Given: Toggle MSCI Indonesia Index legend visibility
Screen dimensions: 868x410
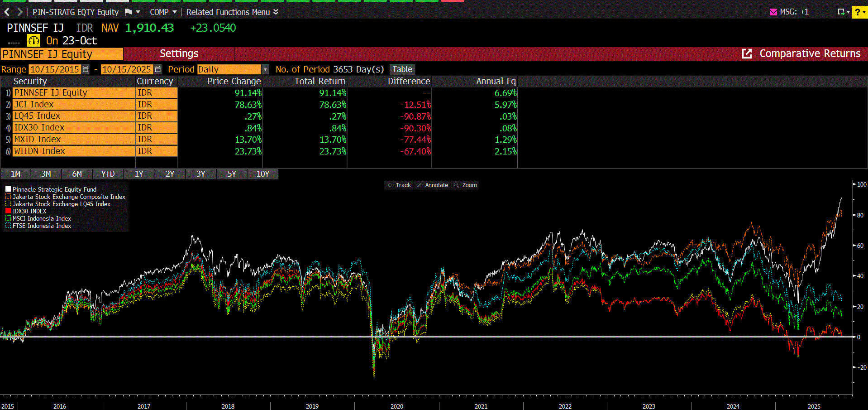Looking at the screenshot, I should point(8,218).
